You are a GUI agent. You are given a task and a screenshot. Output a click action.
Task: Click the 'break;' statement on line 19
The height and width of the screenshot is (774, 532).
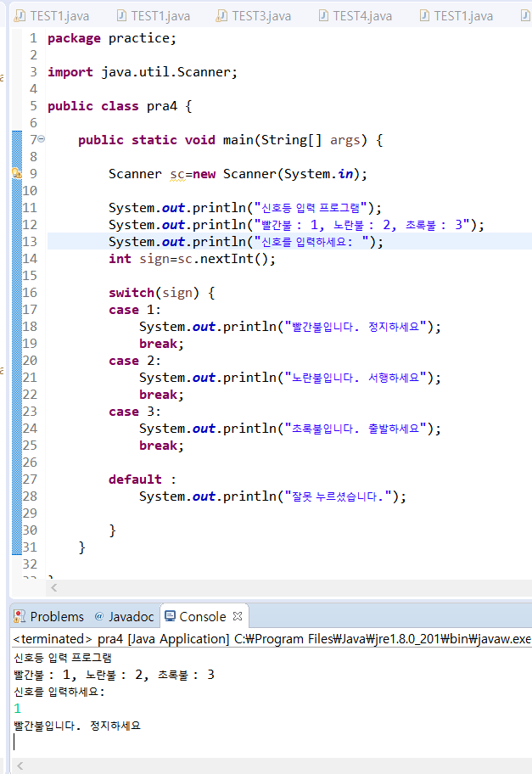(x=161, y=344)
